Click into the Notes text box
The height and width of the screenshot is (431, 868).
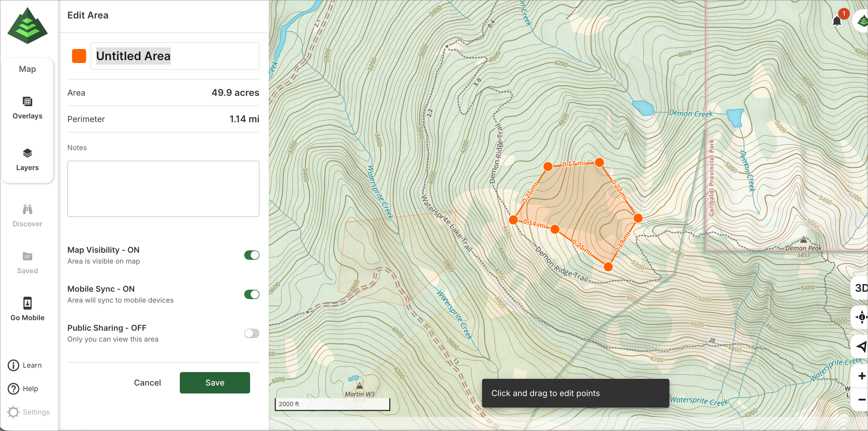pyautogui.click(x=163, y=189)
